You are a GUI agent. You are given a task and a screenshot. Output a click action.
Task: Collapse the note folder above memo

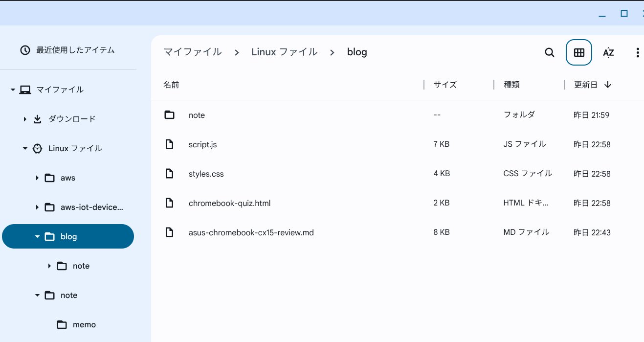pyautogui.click(x=37, y=296)
